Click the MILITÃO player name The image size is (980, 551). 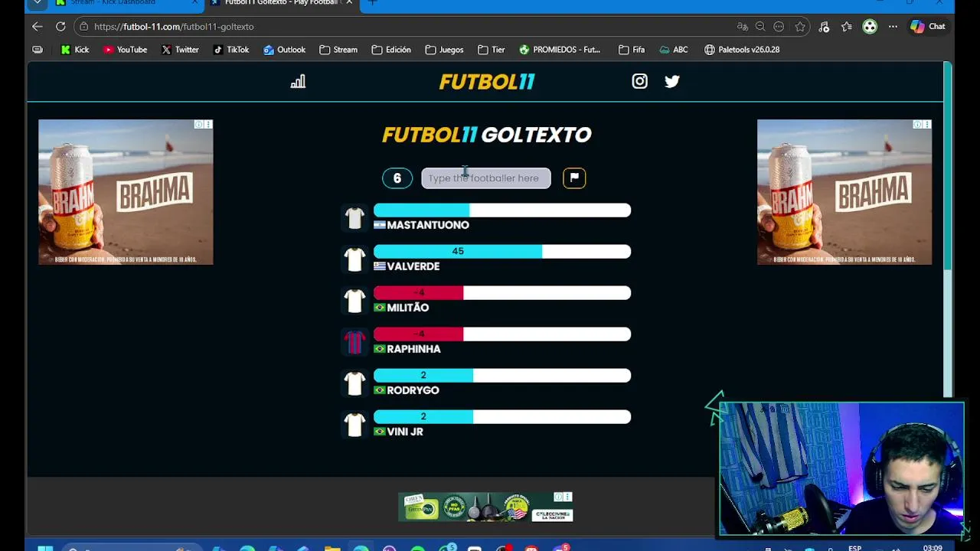pyautogui.click(x=408, y=308)
